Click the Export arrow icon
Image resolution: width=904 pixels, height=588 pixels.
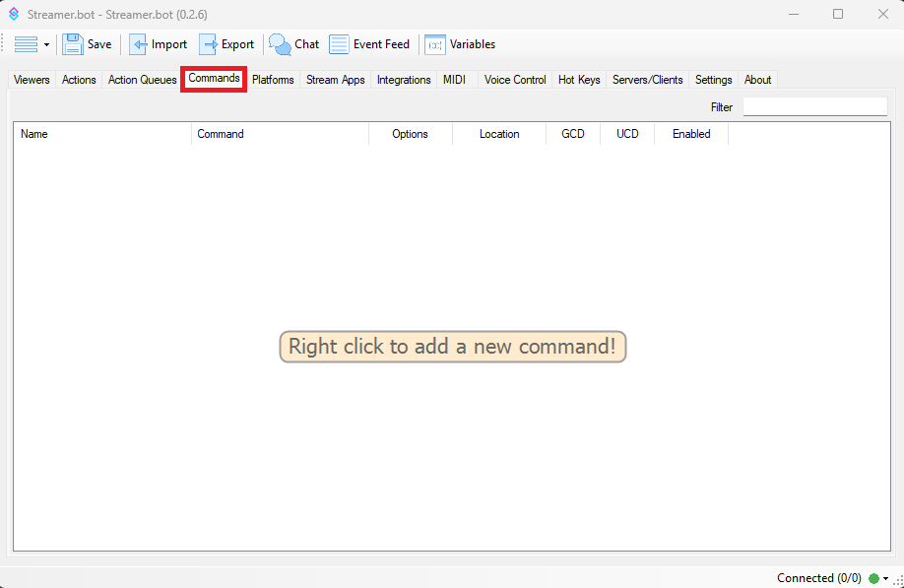coord(209,44)
